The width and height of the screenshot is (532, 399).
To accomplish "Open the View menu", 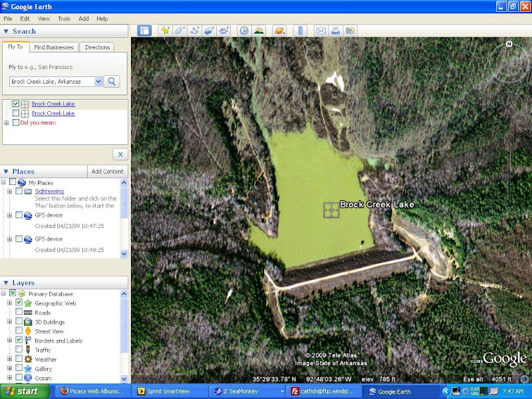I will pyautogui.click(x=44, y=19).
